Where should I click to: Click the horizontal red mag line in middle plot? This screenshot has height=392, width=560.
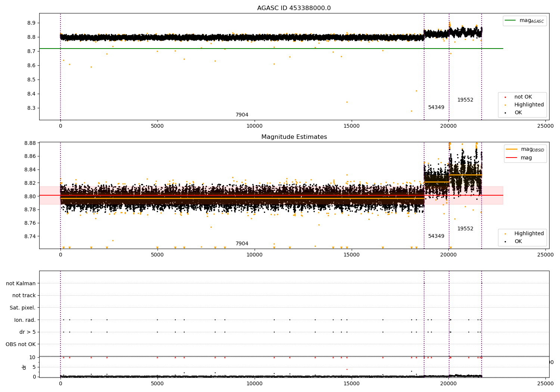tap(271, 195)
